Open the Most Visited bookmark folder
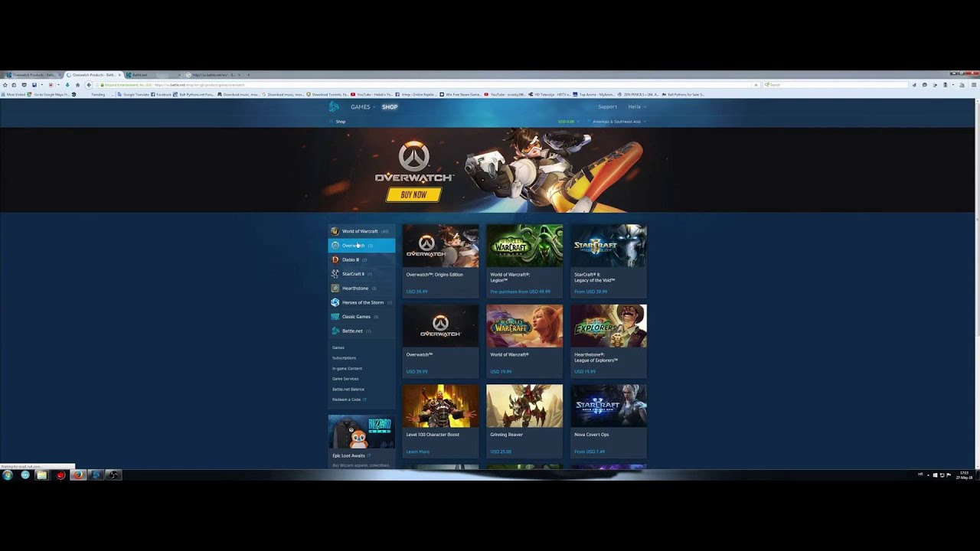This screenshot has width=980, height=551. click(x=14, y=95)
